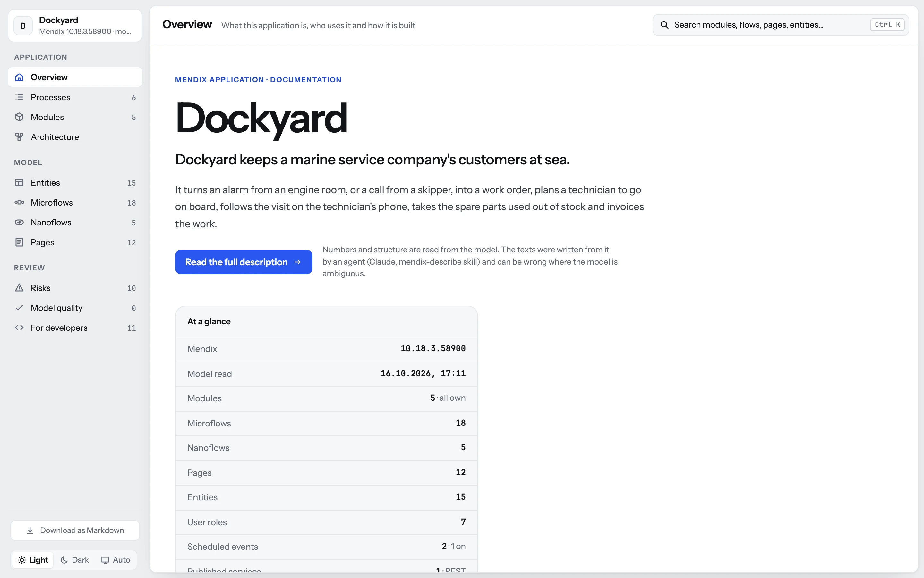
Task: Open the Microflows list
Action: click(75, 202)
